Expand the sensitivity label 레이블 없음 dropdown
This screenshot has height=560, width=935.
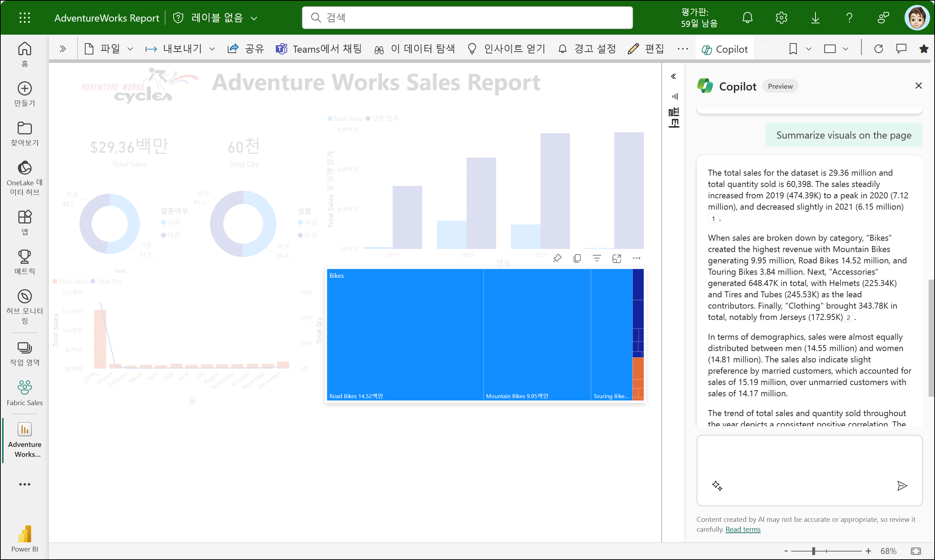pyautogui.click(x=254, y=18)
